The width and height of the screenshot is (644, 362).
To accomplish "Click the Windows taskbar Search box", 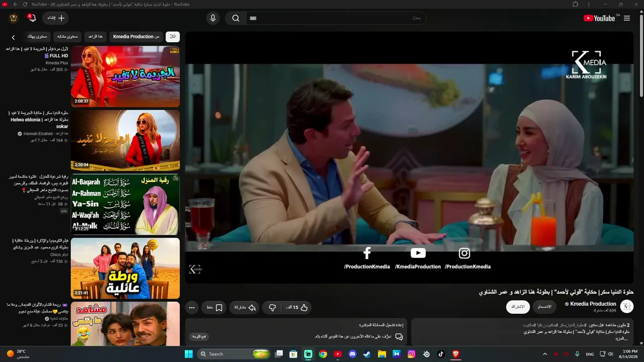I will (x=235, y=354).
